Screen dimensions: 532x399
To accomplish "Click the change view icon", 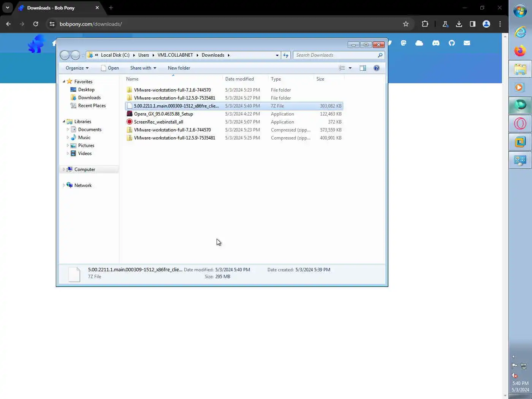I will pyautogui.click(x=342, y=68).
